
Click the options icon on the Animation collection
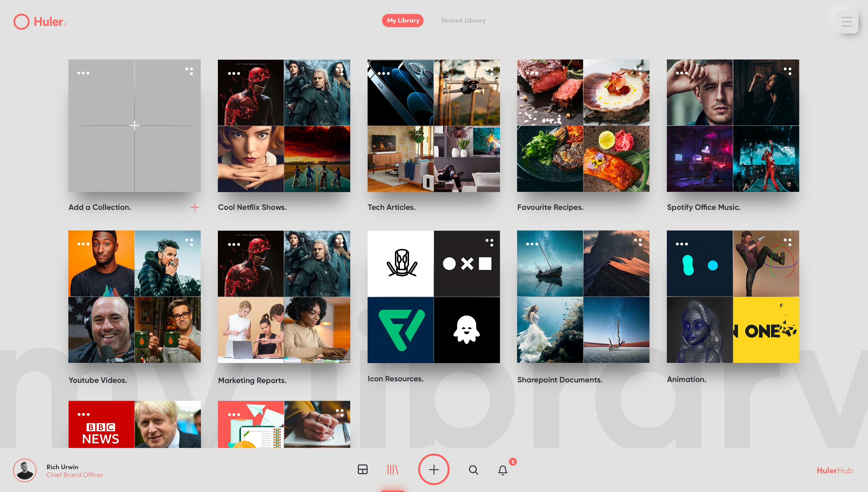682,244
